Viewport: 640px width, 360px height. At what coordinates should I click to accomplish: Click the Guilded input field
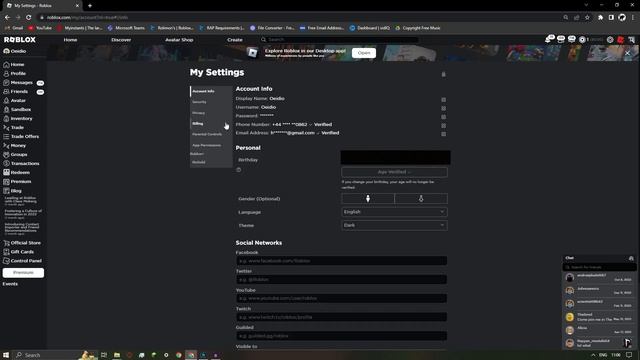[341, 336]
